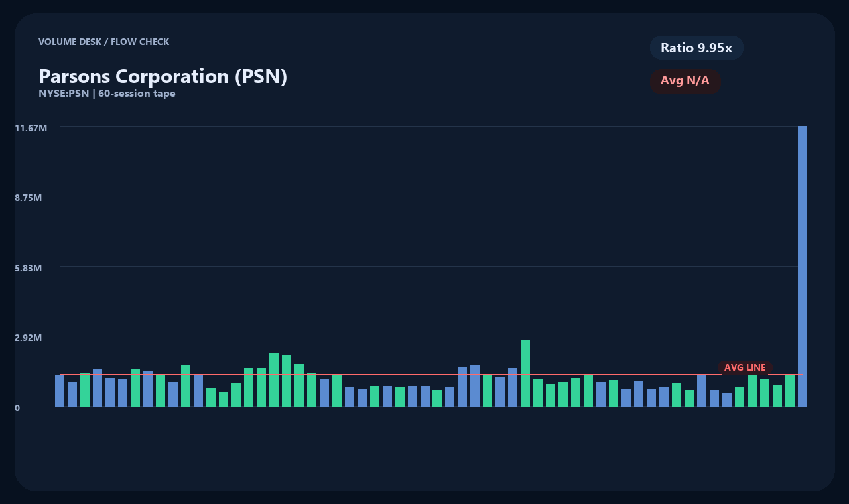
Task: Click the VOLUME DESK / FLOW CHECK header
Action: click(x=103, y=42)
